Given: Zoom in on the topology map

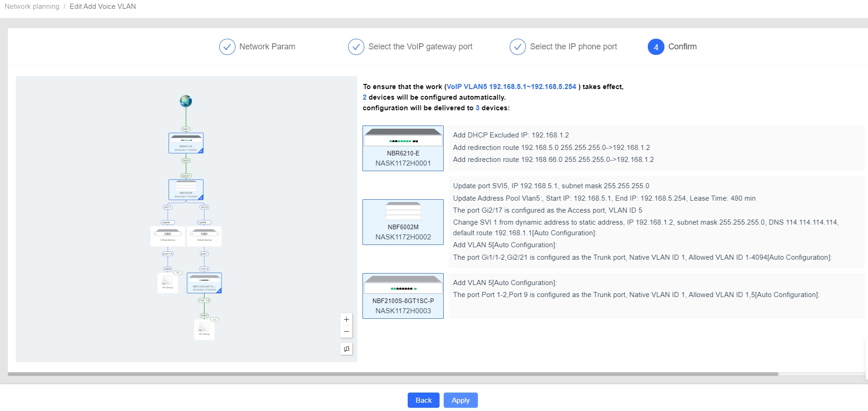Looking at the screenshot, I should coord(346,319).
